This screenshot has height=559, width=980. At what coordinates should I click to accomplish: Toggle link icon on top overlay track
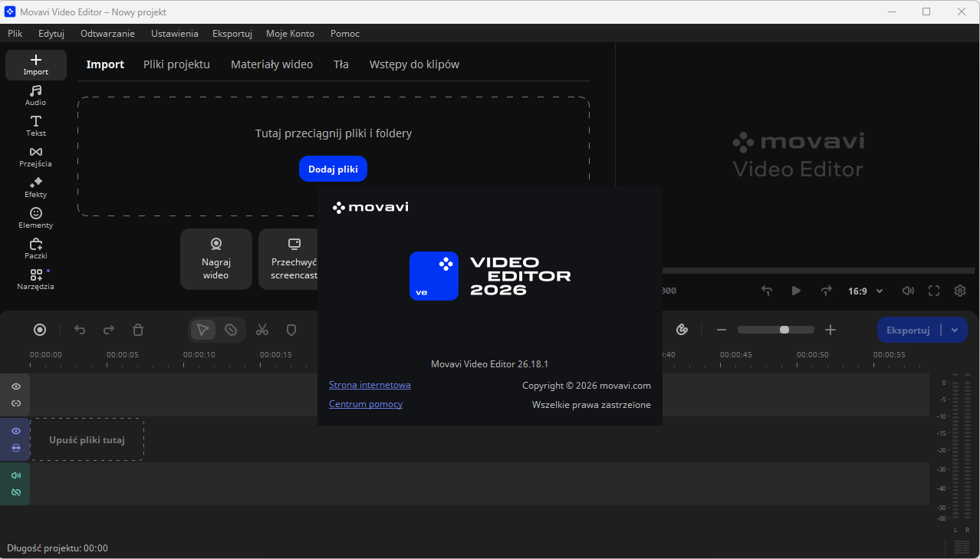click(16, 403)
